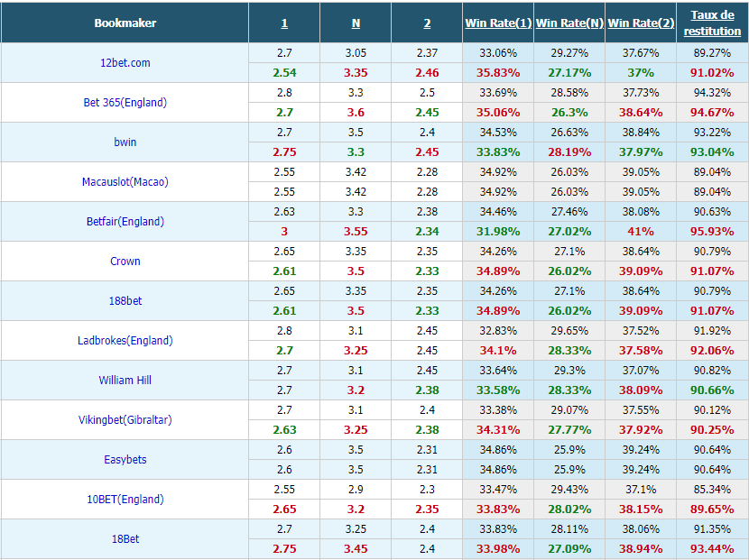Select Ladbrokes win rate value 34.1%
The width and height of the screenshot is (749, 560).
click(498, 351)
